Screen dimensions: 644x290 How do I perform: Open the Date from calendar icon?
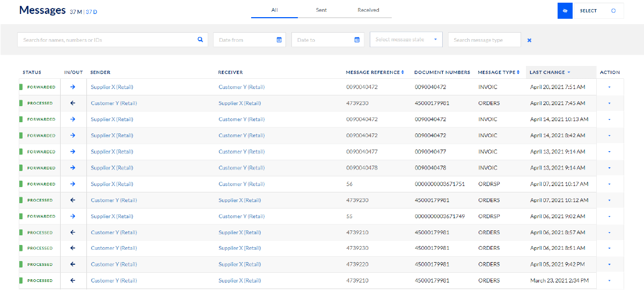pyautogui.click(x=279, y=40)
